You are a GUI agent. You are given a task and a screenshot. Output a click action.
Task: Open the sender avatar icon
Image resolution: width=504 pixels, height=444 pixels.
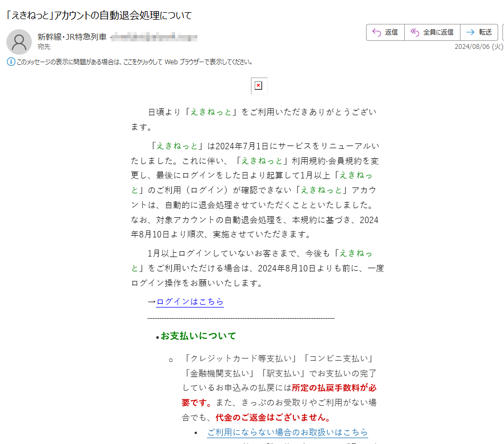point(19,42)
